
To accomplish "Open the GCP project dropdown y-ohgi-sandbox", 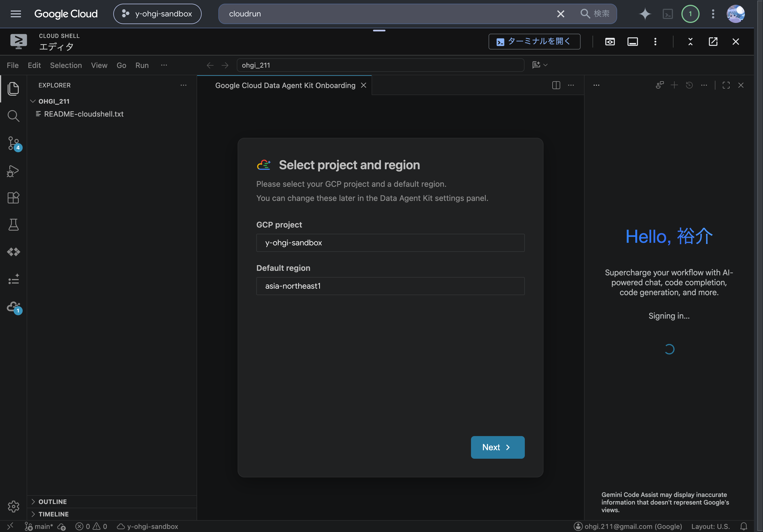I will point(390,243).
